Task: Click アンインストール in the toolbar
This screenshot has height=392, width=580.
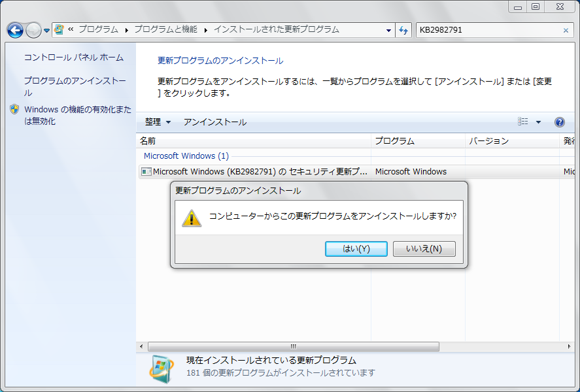Action: [x=215, y=122]
